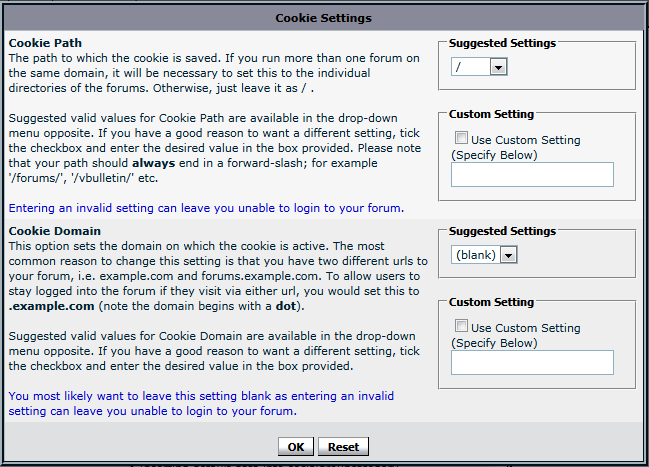Enable Use Custom Setting checkbox for Cookie Path
Image resolution: width=649 pixels, height=467 pixels.
coord(461,137)
